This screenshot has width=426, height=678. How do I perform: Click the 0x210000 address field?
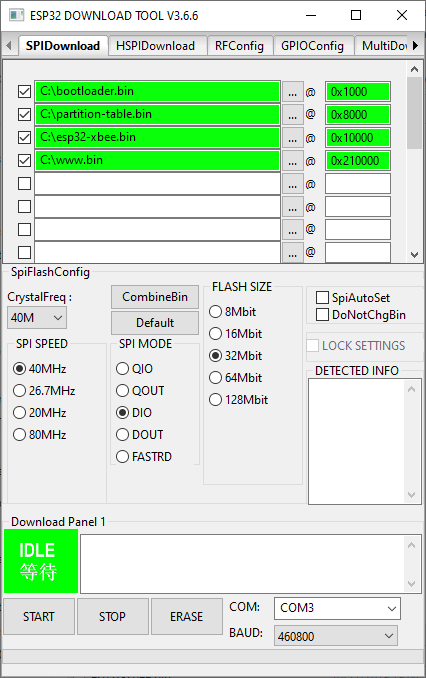pyautogui.click(x=358, y=160)
